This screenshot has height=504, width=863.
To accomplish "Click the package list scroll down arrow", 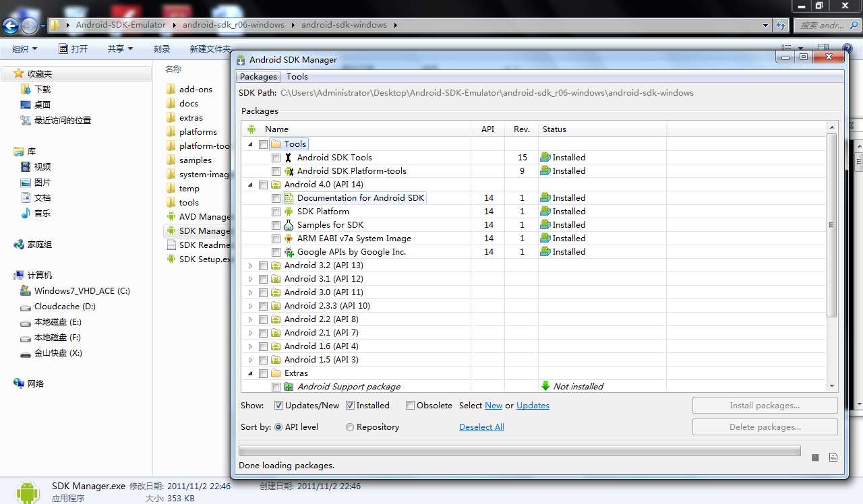I will pos(831,386).
